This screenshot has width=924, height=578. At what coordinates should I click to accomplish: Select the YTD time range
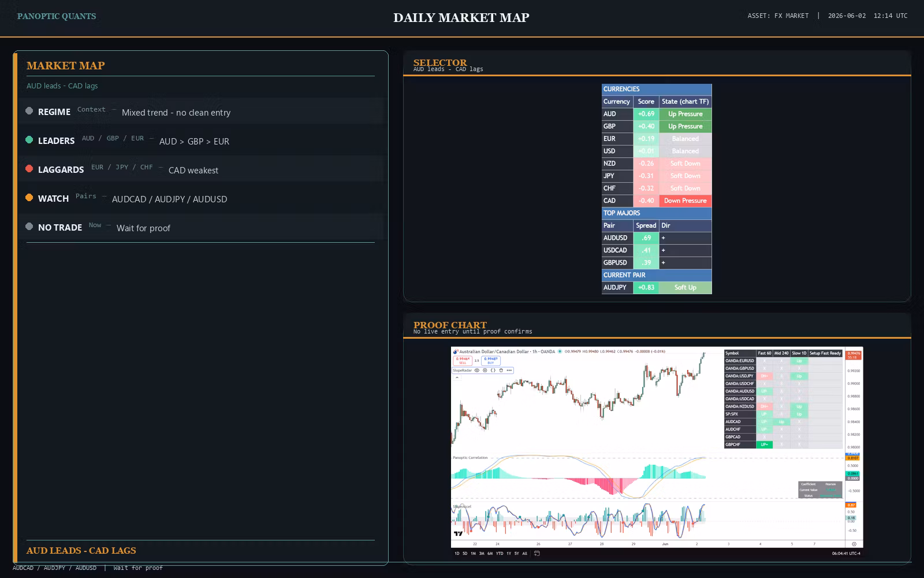point(500,553)
